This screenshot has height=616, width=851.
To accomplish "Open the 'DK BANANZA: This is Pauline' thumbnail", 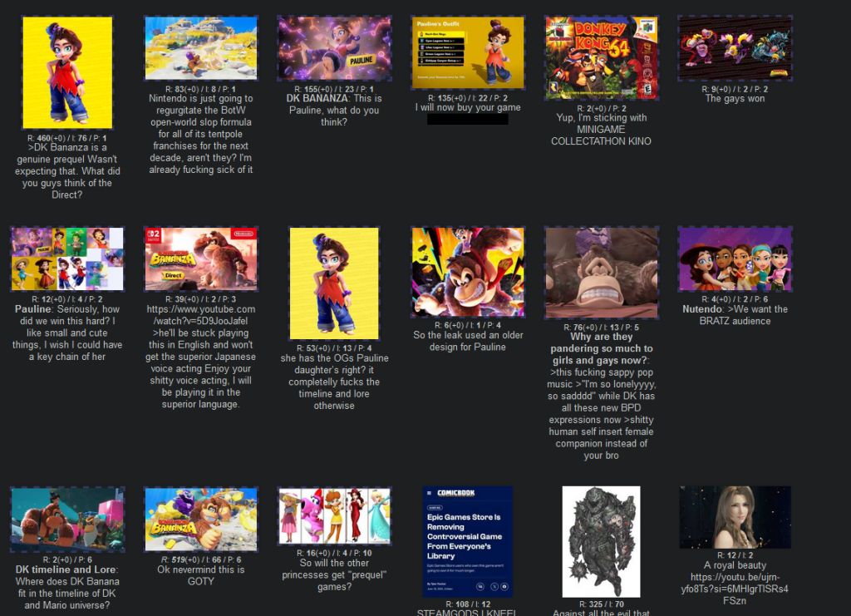I will coord(334,48).
